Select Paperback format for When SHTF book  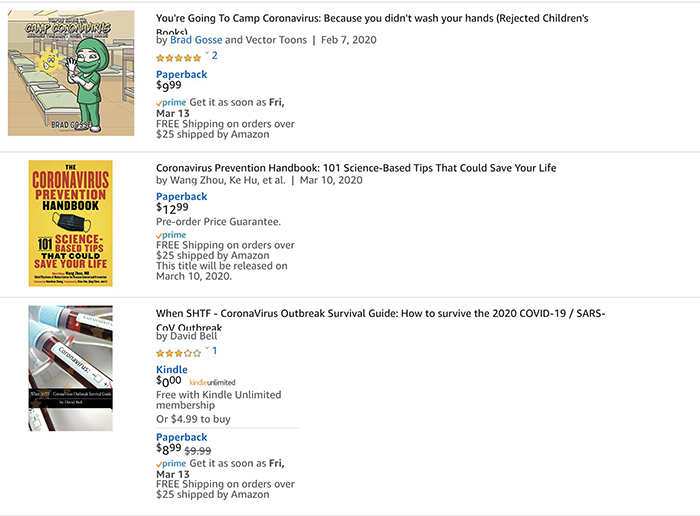click(x=182, y=437)
